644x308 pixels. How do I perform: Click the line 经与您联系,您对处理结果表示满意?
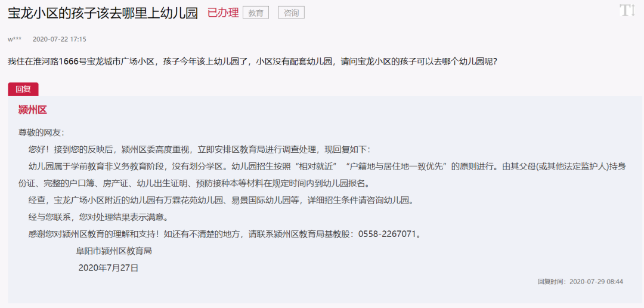click(98, 217)
